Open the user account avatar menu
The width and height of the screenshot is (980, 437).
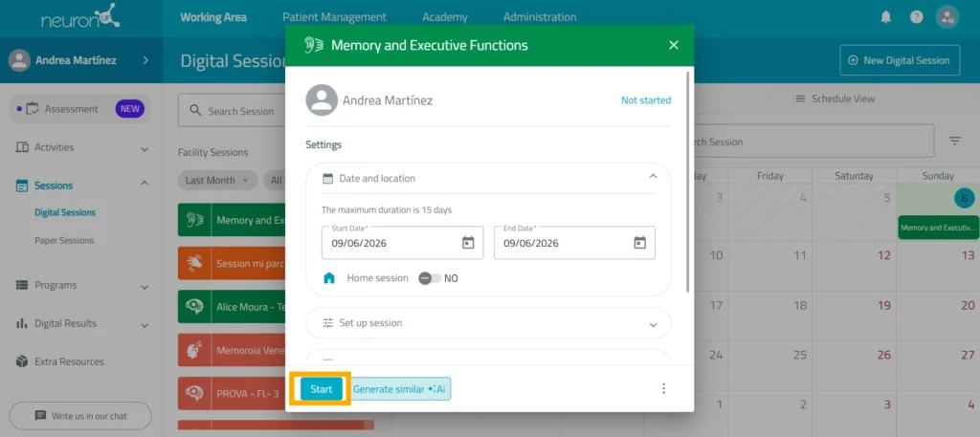click(947, 17)
